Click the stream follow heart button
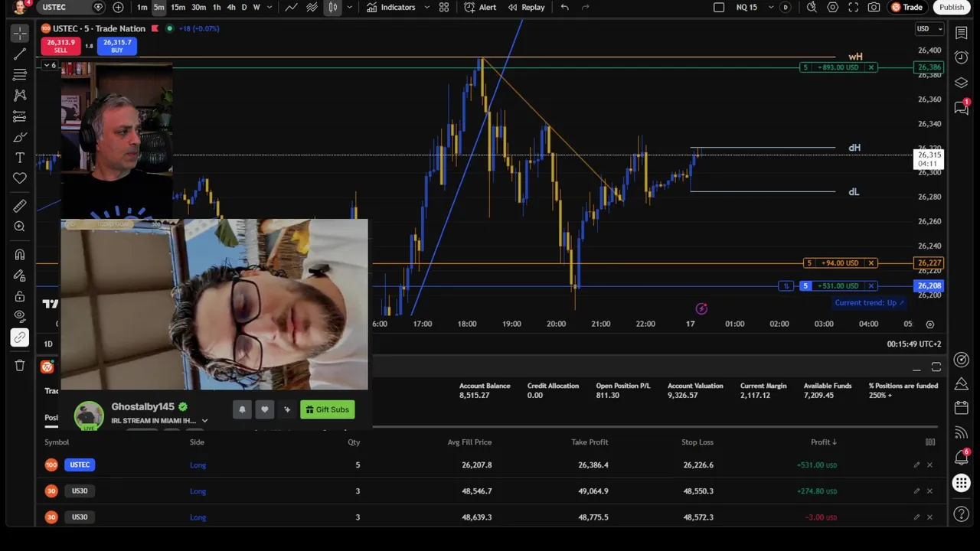This screenshot has width=980, height=551. pyautogui.click(x=265, y=409)
